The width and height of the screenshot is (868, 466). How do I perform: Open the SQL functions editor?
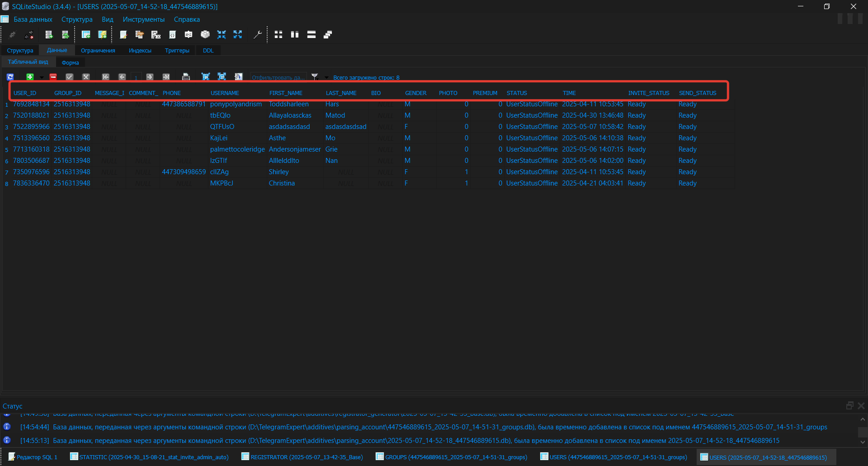156,34
